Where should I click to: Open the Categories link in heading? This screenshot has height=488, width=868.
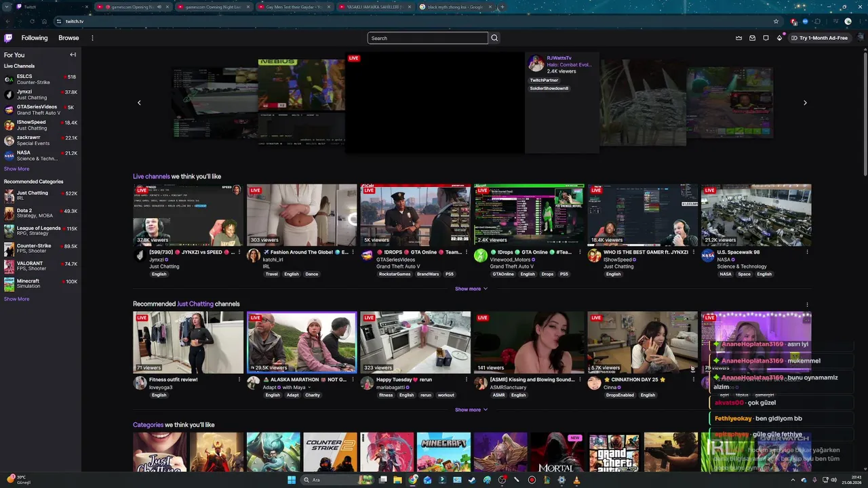148,425
